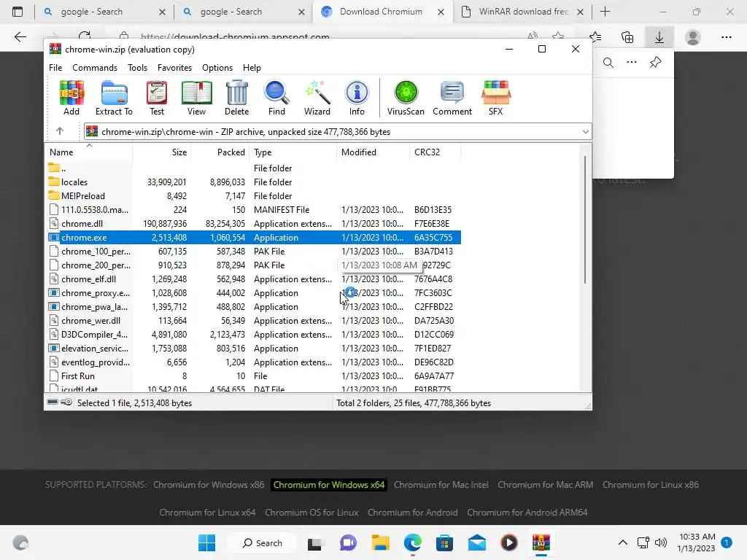Click Microsoft Store in the taskbar

444,542
